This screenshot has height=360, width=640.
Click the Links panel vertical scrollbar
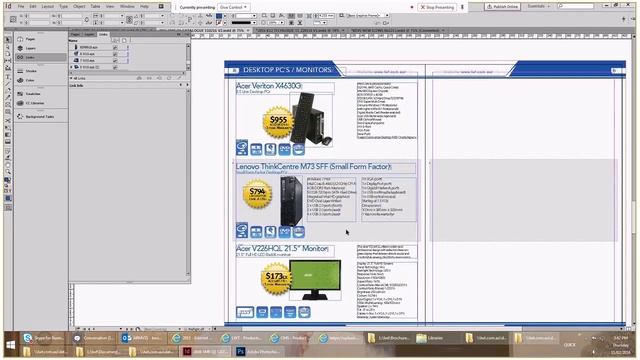click(188, 56)
